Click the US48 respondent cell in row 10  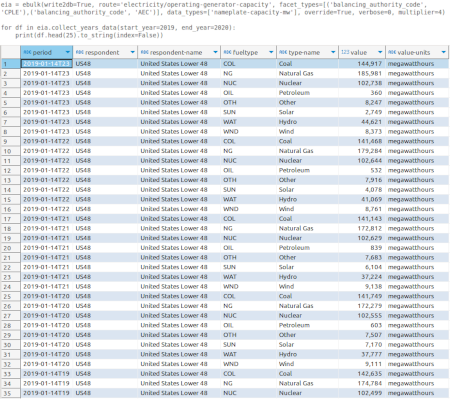pos(105,151)
